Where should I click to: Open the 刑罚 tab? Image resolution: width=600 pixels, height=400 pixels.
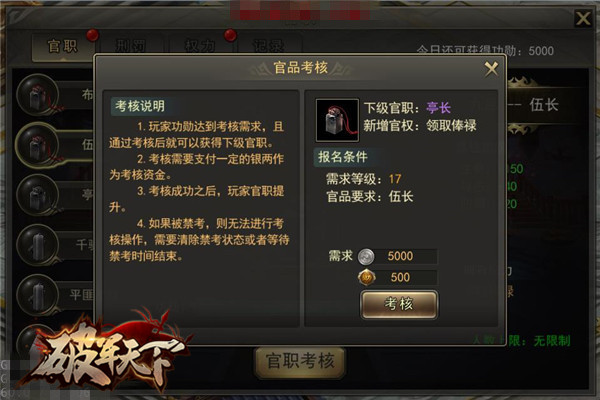click(131, 47)
